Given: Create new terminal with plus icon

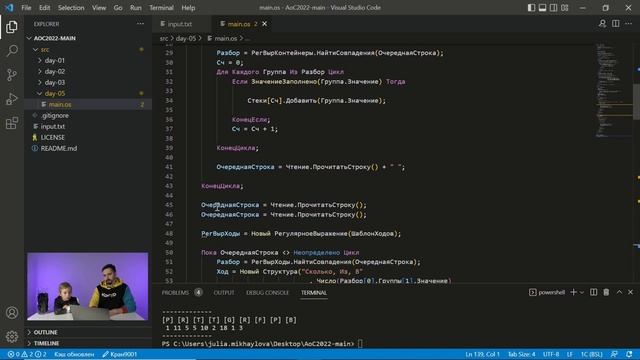Looking at the screenshot, I should [573, 292].
